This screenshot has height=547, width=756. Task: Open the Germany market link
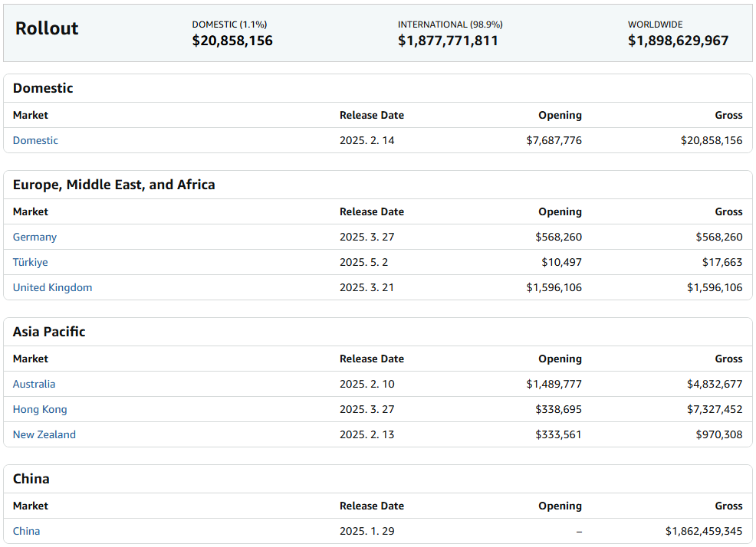35,237
